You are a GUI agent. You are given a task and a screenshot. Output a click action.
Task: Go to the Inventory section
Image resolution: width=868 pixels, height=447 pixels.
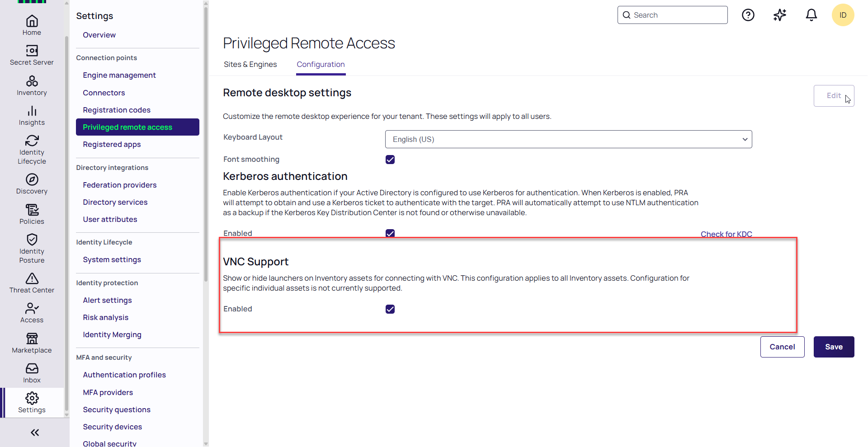point(32,85)
